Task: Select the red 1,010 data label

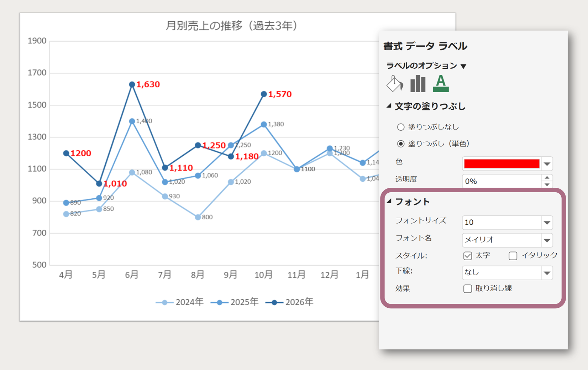Action: pyautogui.click(x=115, y=184)
